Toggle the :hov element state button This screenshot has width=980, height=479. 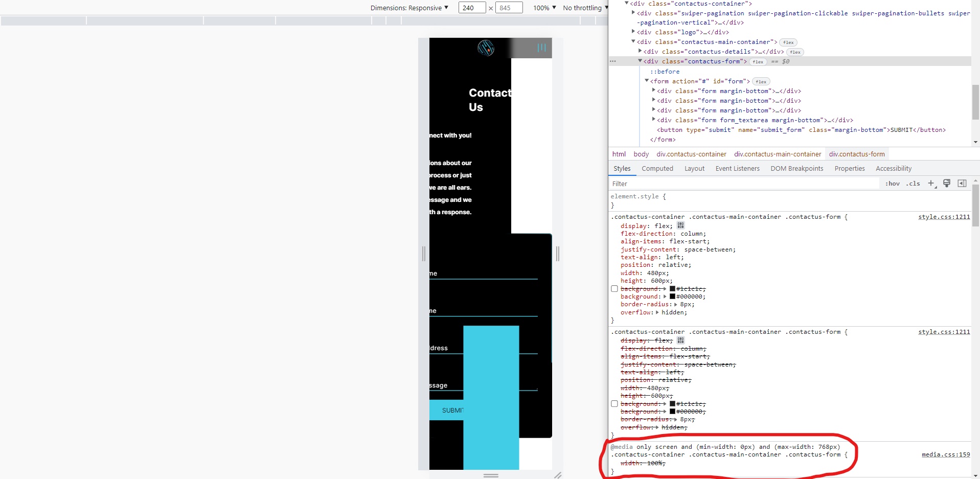(x=893, y=184)
